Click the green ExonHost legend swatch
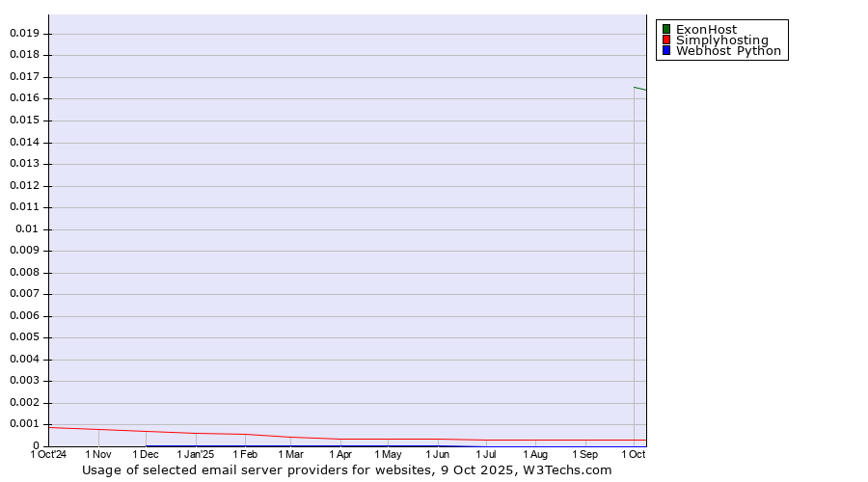The image size is (868, 482). tap(665, 29)
